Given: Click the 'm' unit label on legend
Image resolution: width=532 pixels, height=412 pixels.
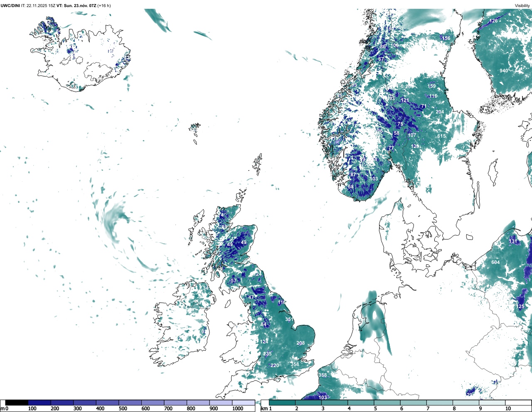Looking at the screenshot, I should click(2, 409).
